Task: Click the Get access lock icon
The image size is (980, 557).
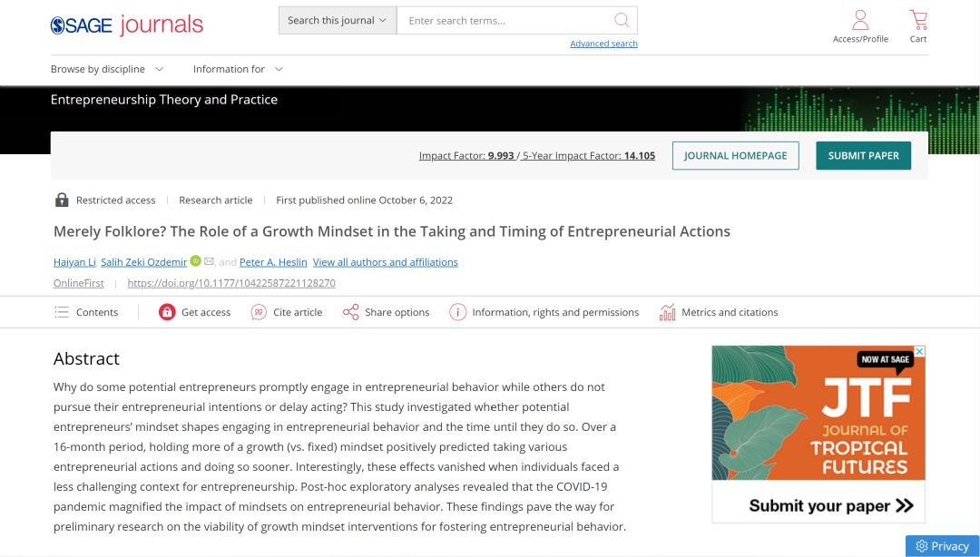Action: [167, 312]
